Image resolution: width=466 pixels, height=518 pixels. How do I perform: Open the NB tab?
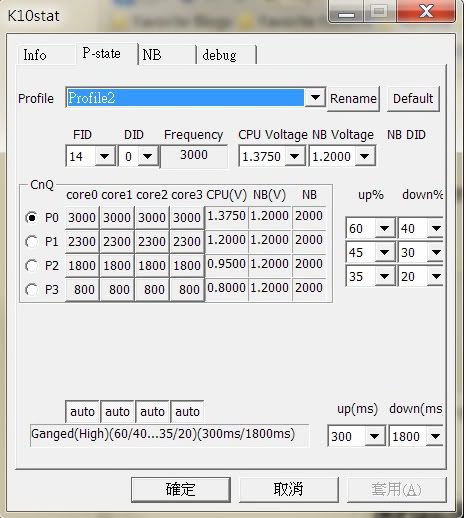[167, 55]
